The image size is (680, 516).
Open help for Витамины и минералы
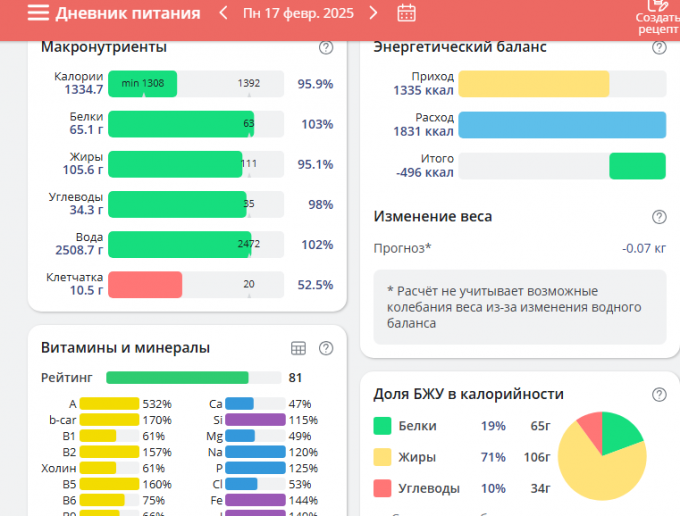(325, 348)
